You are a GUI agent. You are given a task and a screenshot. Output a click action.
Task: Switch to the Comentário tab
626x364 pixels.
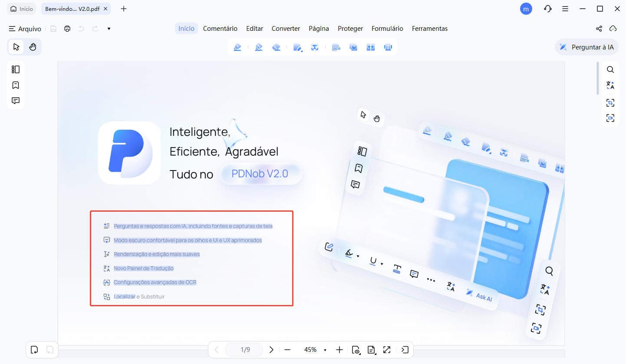click(x=220, y=29)
